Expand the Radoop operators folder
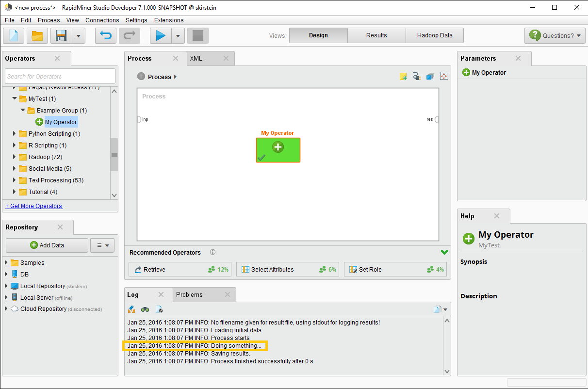This screenshot has height=389, width=588. 15,157
